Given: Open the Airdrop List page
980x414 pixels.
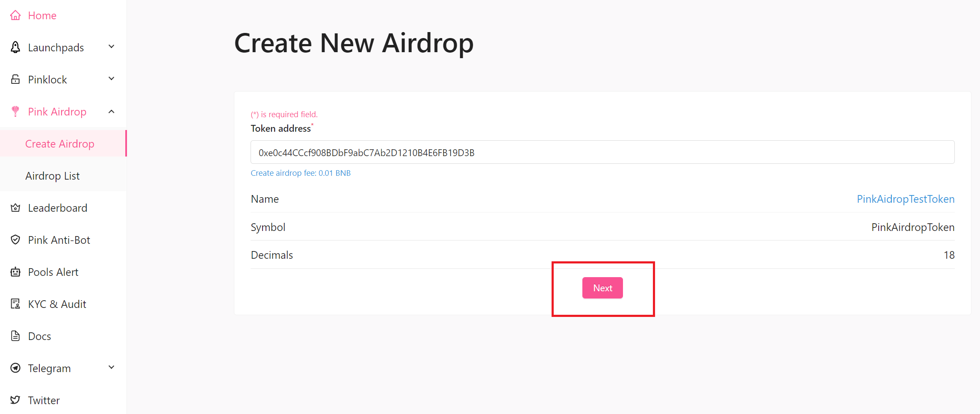Looking at the screenshot, I should click(52, 175).
